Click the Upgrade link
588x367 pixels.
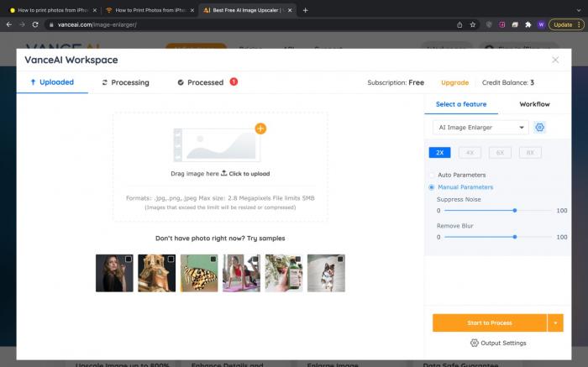tap(454, 82)
